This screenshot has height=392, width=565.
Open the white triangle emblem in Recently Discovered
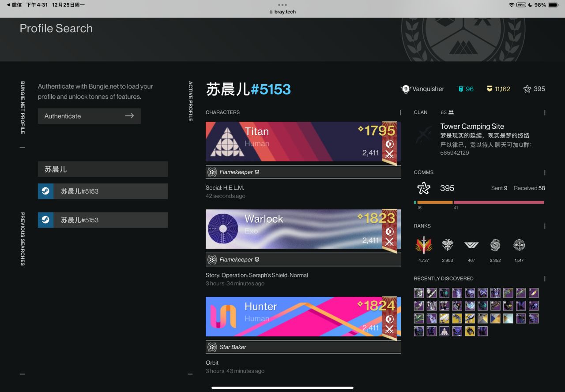pos(444,331)
